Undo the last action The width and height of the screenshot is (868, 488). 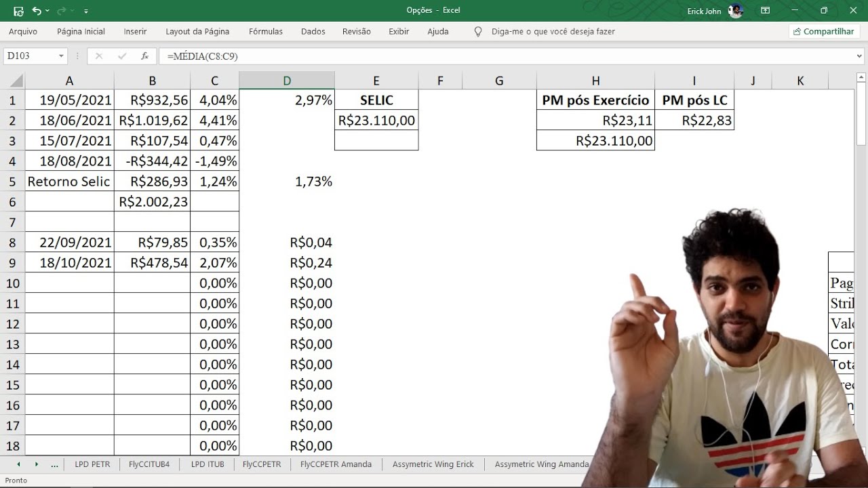(x=37, y=11)
